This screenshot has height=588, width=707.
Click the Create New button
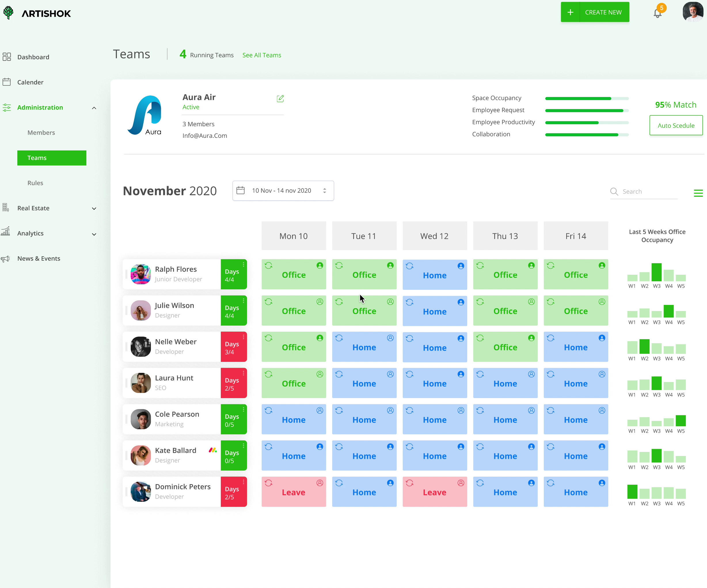(x=595, y=12)
